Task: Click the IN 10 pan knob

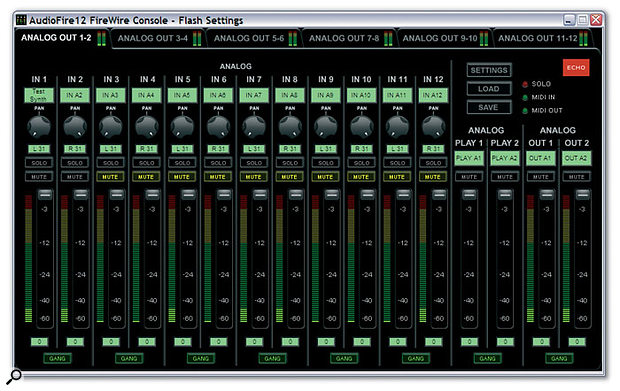Action: pos(361,126)
